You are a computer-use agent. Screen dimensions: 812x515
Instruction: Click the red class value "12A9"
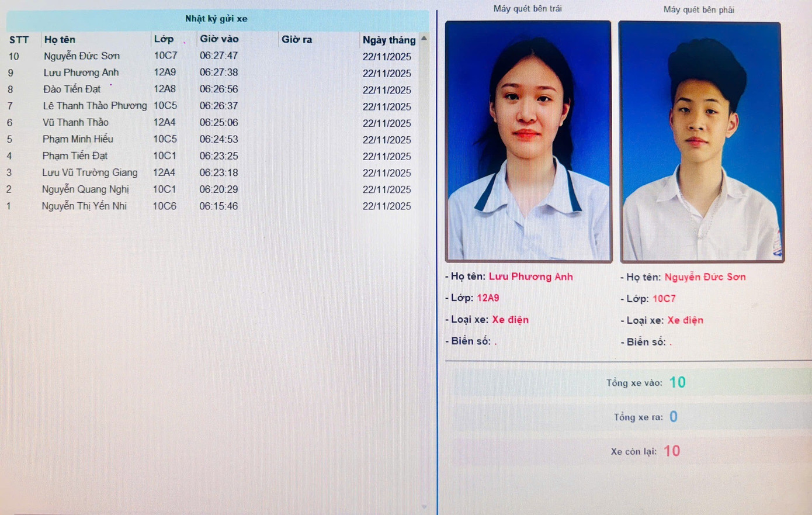click(488, 298)
